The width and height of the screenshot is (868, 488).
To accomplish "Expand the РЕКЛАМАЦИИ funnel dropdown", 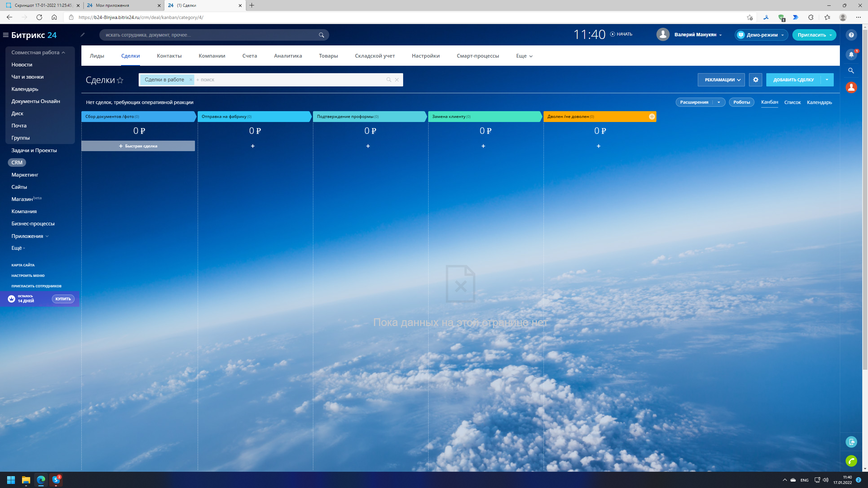I will pyautogui.click(x=721, y=80).
